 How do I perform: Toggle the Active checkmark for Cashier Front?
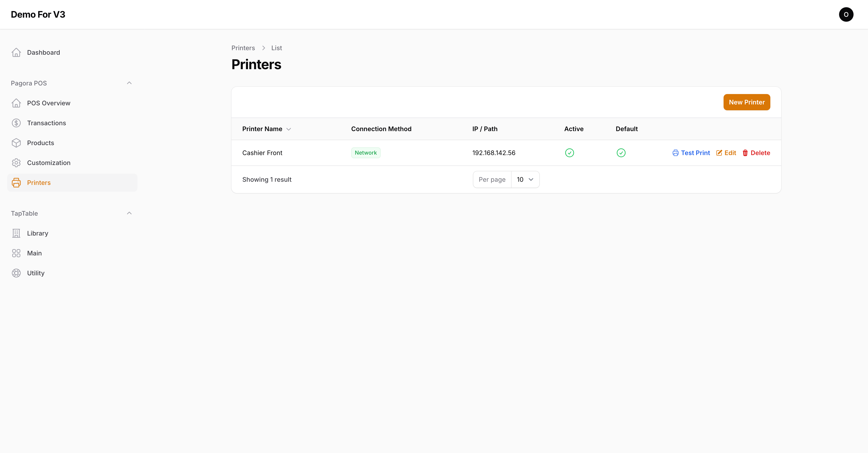[x=569, y=153]
